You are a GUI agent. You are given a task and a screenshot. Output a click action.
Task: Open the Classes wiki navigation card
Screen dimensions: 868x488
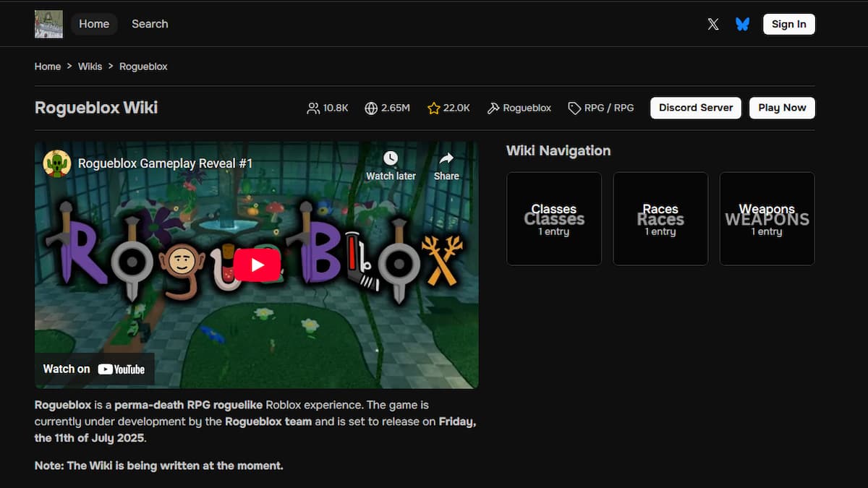pos(554,218)
